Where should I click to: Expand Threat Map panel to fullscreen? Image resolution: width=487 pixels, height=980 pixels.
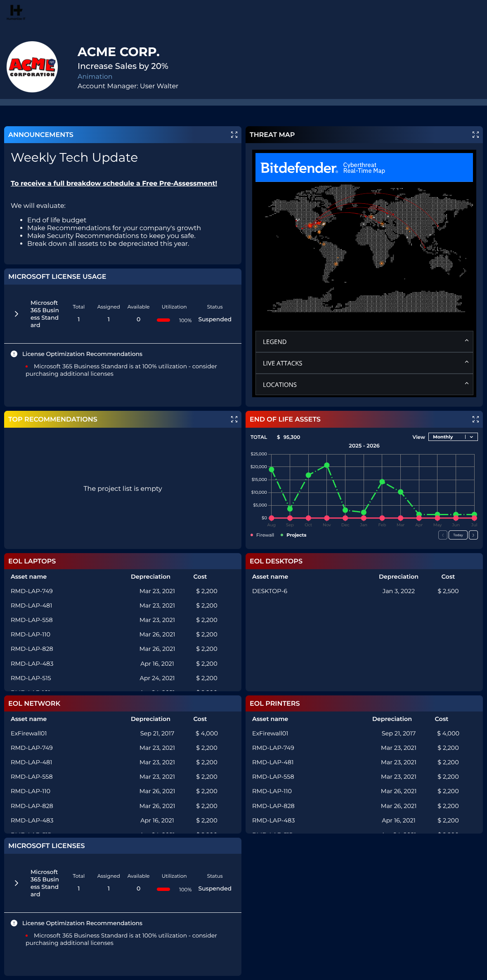(x=475, y=134)
